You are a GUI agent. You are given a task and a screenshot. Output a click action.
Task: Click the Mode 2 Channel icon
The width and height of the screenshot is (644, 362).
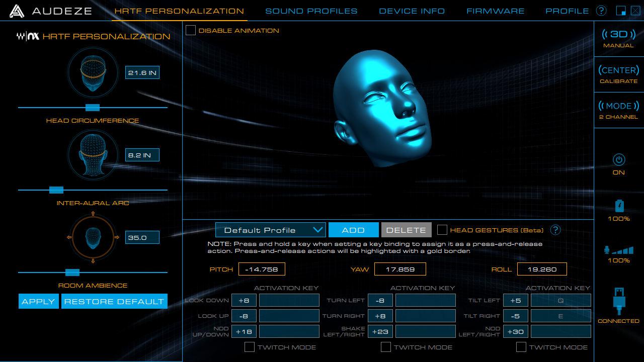click(619, 106)
